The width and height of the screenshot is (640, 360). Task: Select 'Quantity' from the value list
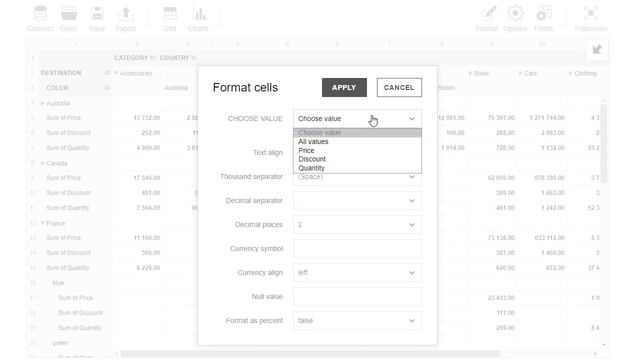point(357,168)
